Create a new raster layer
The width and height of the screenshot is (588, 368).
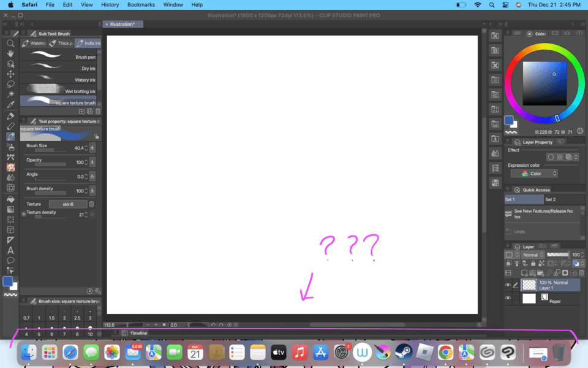(x=524, y=273)
